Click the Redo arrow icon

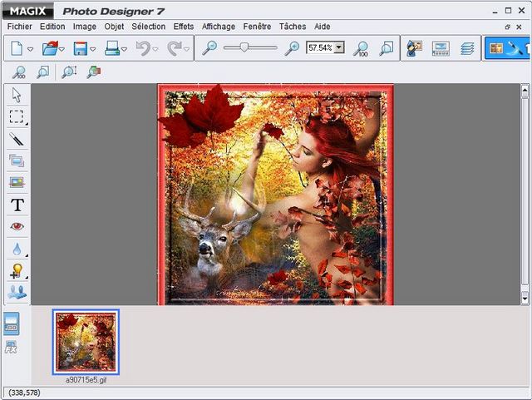pos(175,48)
